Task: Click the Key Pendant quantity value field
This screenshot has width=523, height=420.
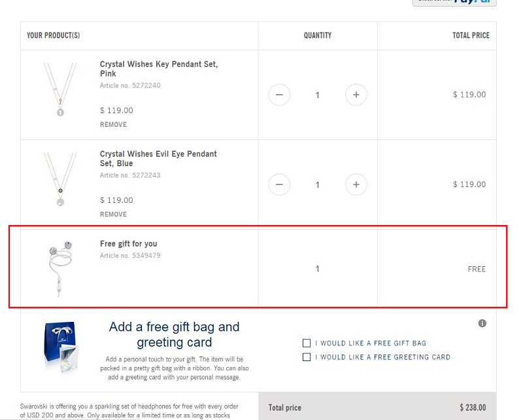Action: click(318, 95)
